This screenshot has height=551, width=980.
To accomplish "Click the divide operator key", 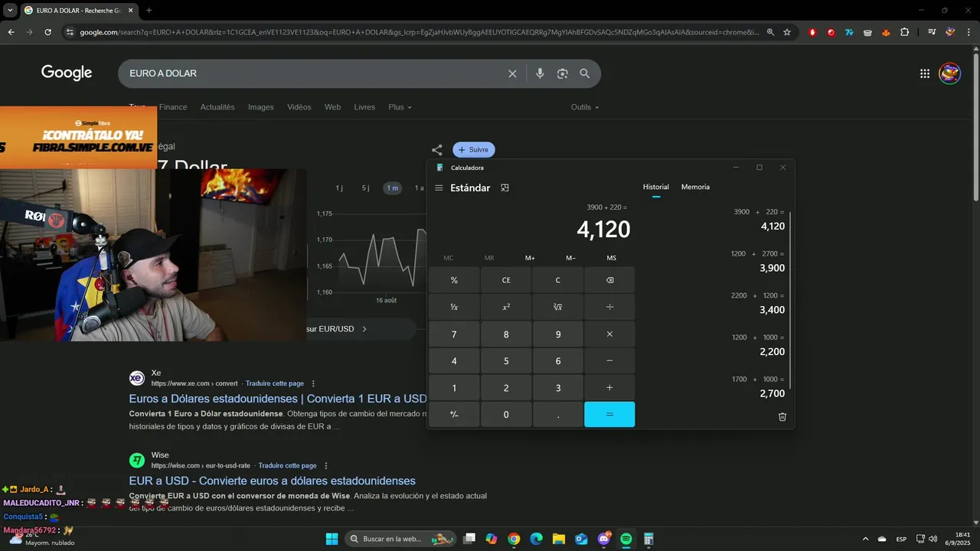I will [609, 307].
